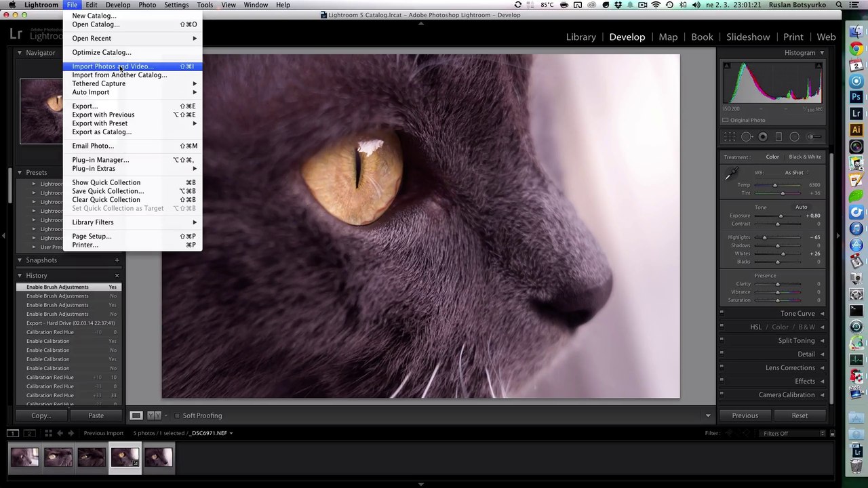Open the WB As Shot dropdown
Image resolution: width=868 pixels, height=488 pixels.
(x=796, y=173)
